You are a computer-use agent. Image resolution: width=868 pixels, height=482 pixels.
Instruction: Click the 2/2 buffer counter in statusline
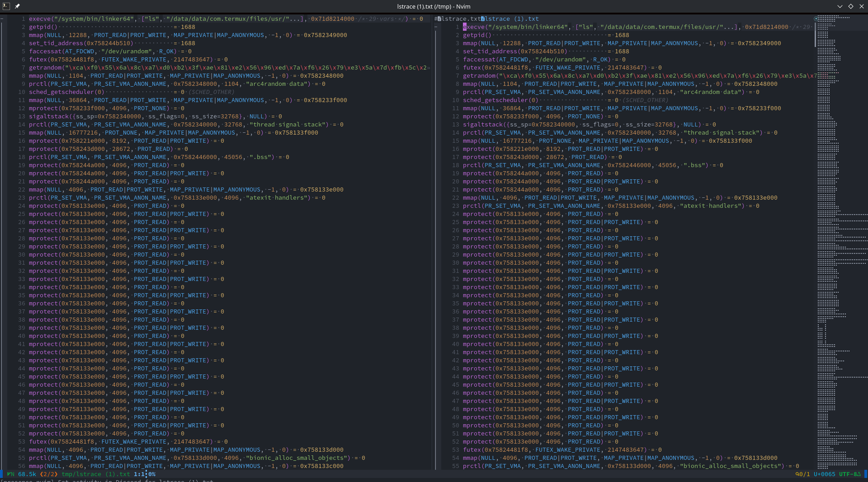coord(49,474)
